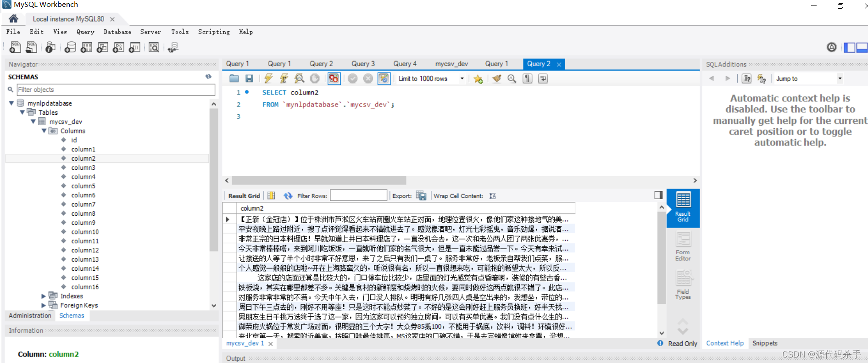Beautify the SQL with broom icon
The height and width of the screenshot is (363, 868).
pyautogui.click(x=496, y=78)
